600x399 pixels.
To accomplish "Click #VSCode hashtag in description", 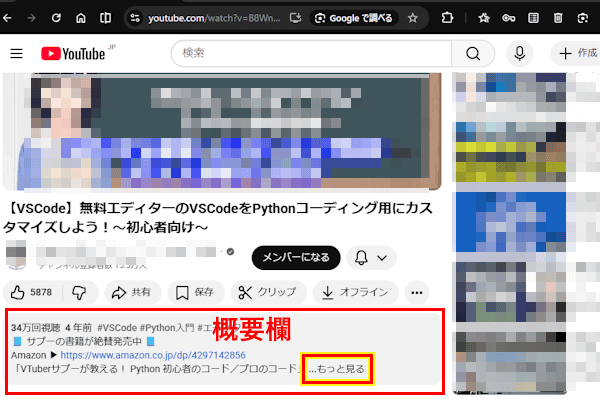I will click(117, 328).
